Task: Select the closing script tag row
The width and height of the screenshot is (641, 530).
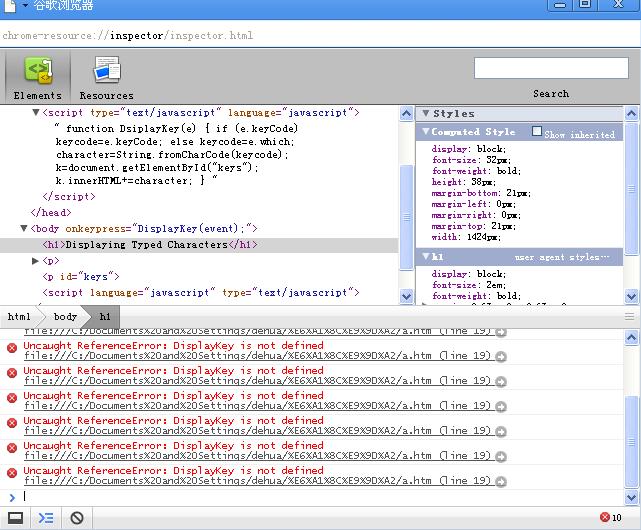Action: [69, 196]
